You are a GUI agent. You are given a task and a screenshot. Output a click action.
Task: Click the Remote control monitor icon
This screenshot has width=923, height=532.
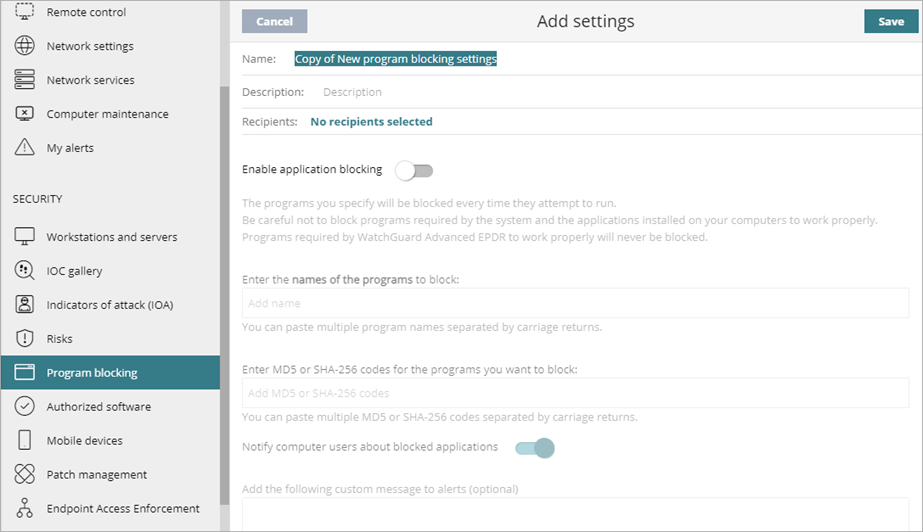coord(24,11)
